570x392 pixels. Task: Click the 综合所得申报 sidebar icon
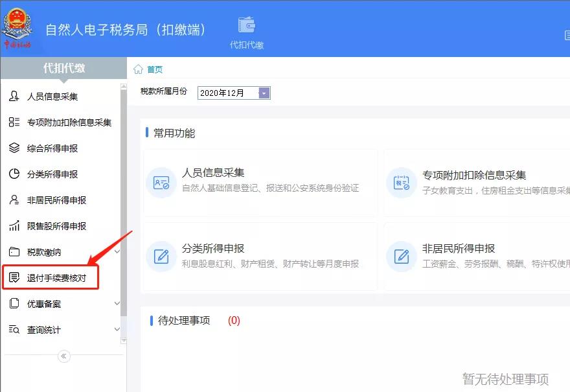point(14,148)
